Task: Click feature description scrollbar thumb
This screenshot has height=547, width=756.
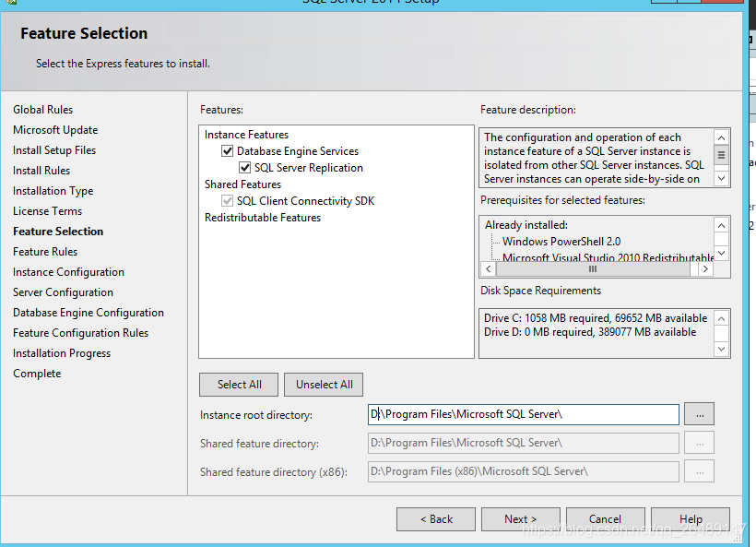Action: click(721, 155)
